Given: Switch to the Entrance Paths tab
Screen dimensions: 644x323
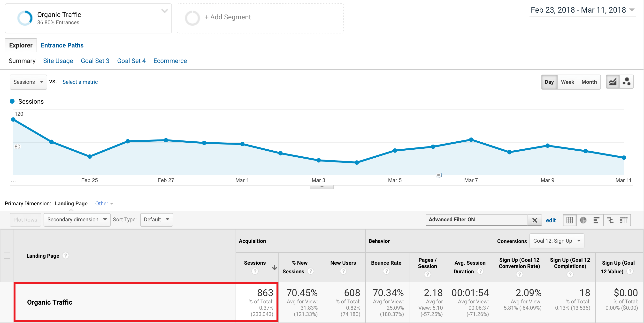Looking at the screenshot, I should (62, 45).
